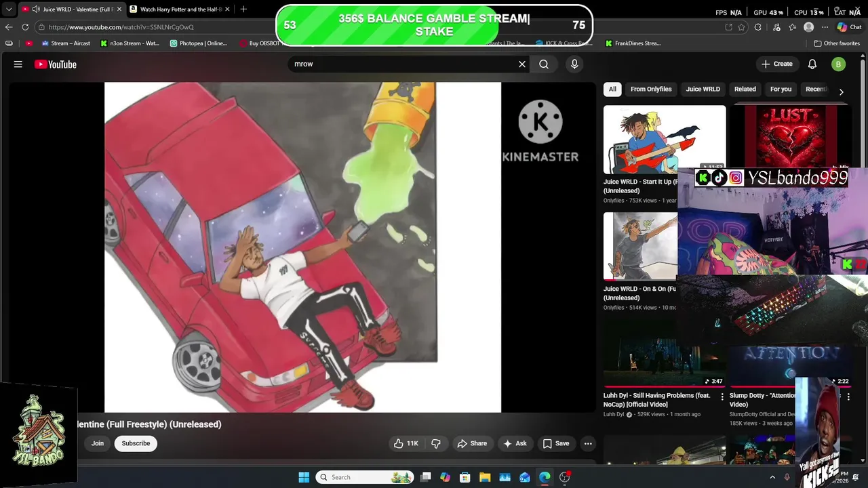
Task: Open the YouTube notifications bell
Action: (812, 64)
